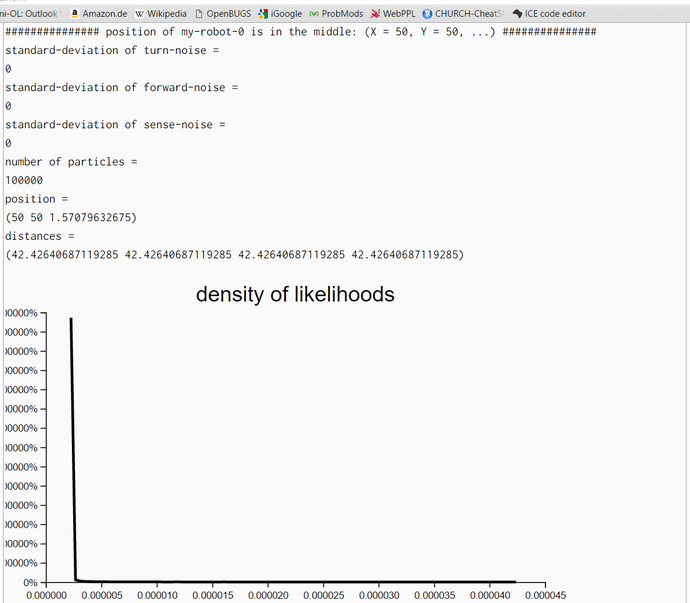Viewport: 690px width, 603px height.
Task: Click the 'density of likelihoods' chart title
Action: coord(295,294)
